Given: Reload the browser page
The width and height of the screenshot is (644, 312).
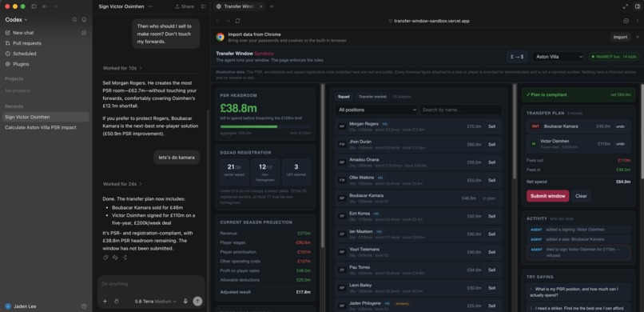Looking at the screenshot, I should [238, 21].
